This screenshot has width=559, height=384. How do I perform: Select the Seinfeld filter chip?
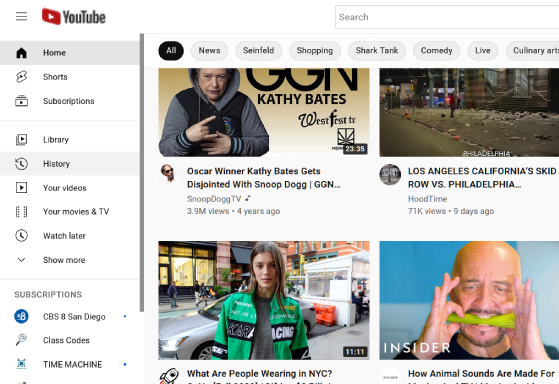pos(258,51)
